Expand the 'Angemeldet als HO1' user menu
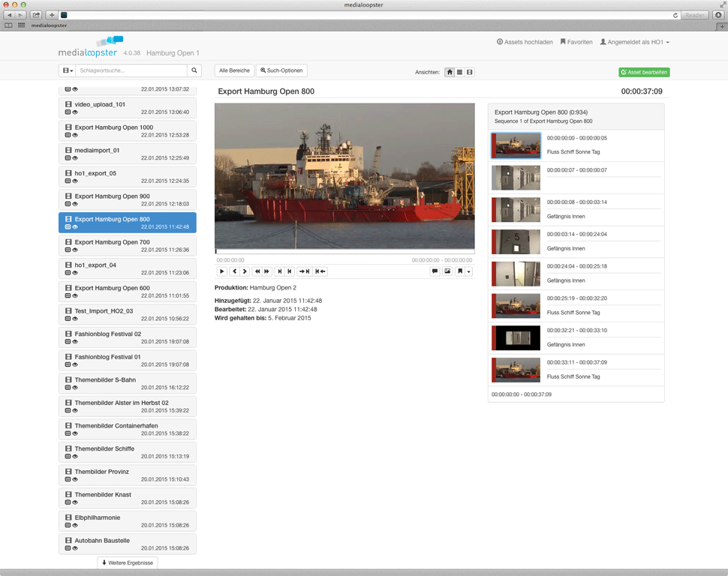 coord(634,43)
